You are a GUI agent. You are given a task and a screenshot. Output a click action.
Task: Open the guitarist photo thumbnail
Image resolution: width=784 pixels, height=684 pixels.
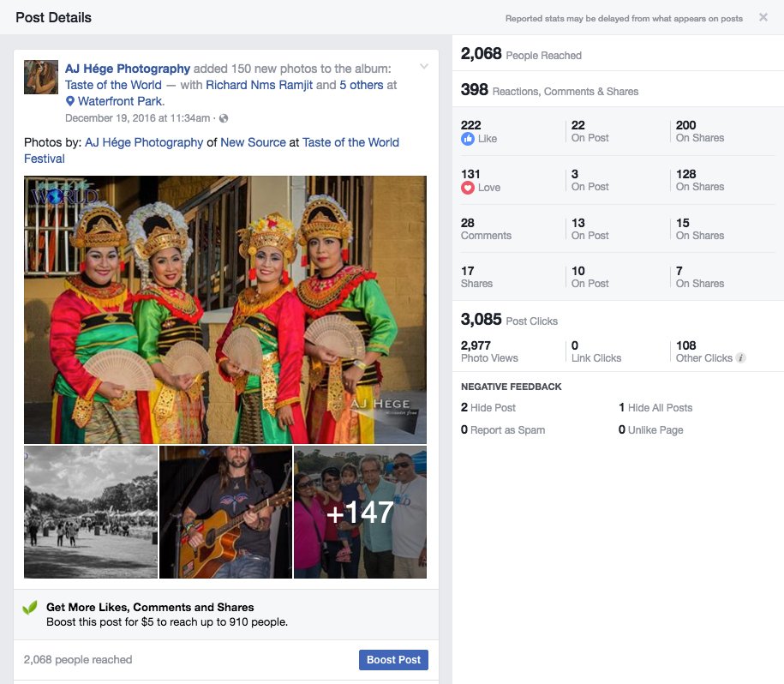(x=225, y=512)
